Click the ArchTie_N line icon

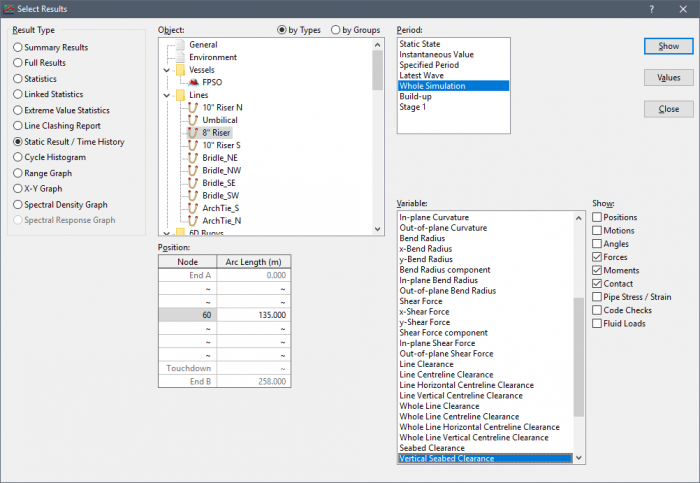click(x=193, y=221)
